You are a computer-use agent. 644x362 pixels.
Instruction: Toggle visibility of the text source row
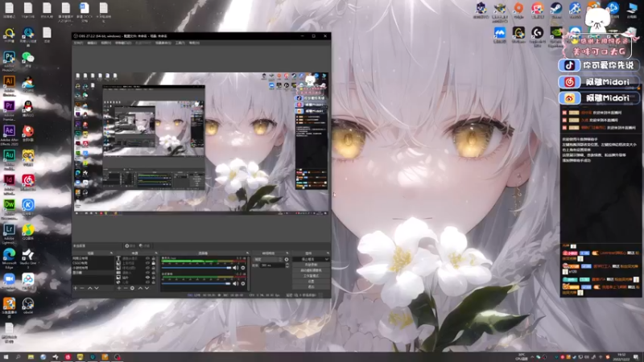[148, 258]
